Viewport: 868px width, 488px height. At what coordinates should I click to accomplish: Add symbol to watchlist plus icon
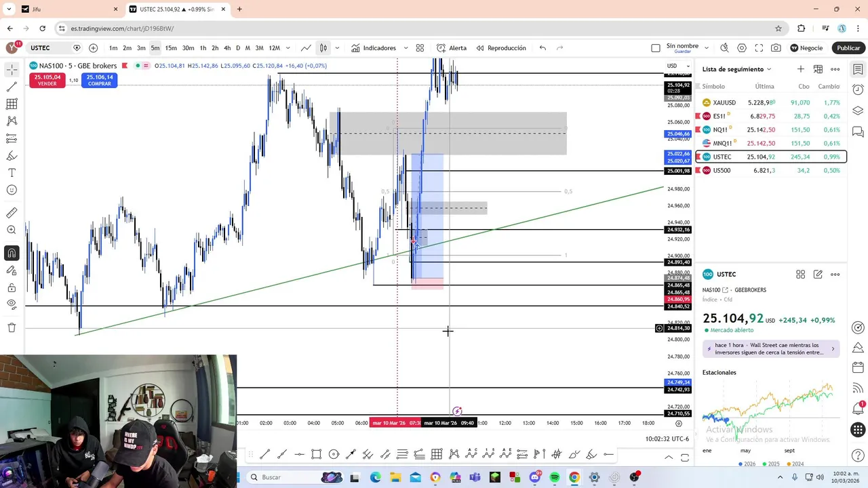pos(801,69)
